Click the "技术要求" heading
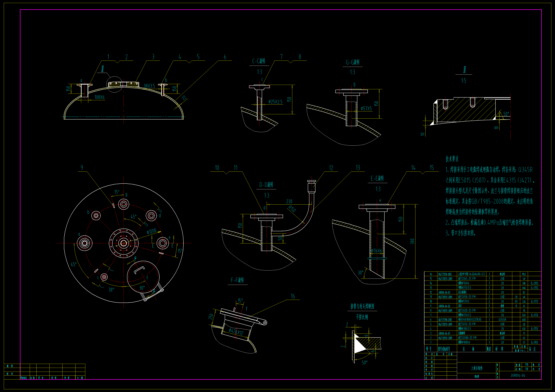Image resolution: width=555 pixels, height=392 pixels. [x=452, y=159]
